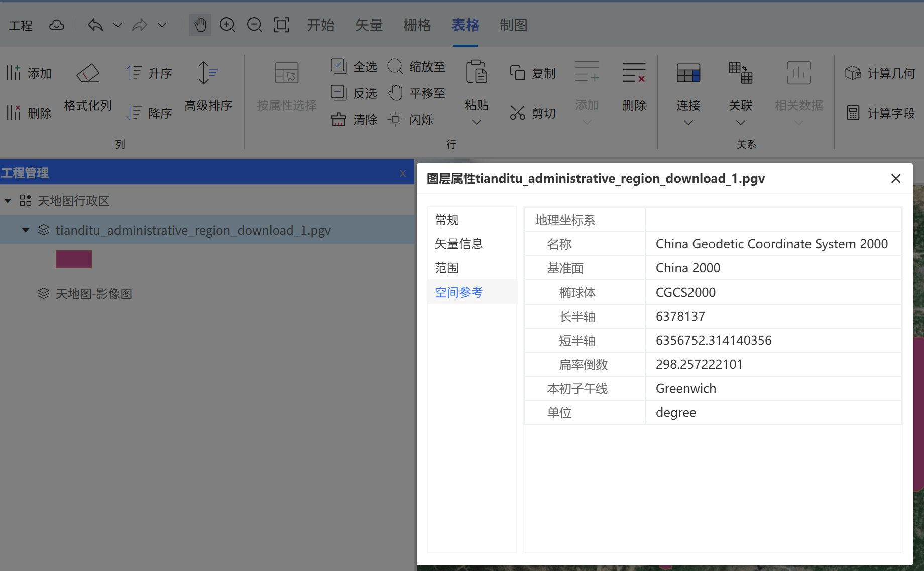
Task: Click 剪切 cut rows
Action: pyautogui.click(x=533, y=113)
